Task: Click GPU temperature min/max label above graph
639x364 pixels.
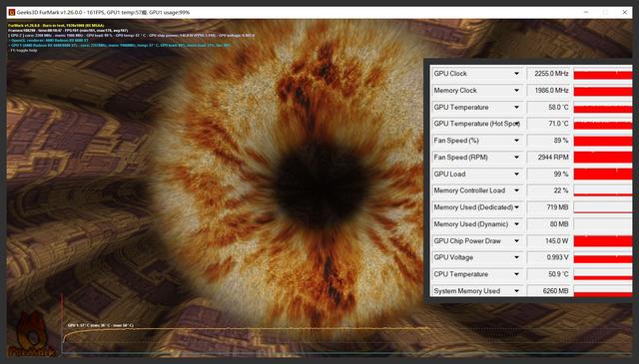Action: tap(100, 325)
